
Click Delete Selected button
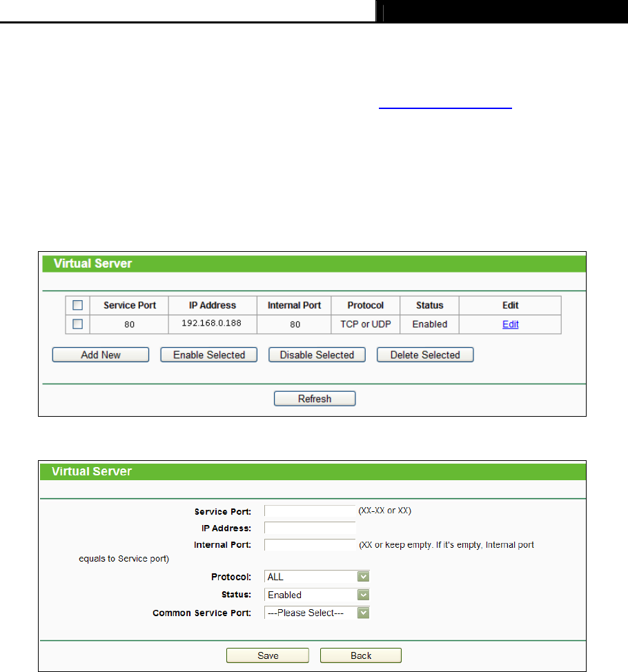[x=425, y=355]
